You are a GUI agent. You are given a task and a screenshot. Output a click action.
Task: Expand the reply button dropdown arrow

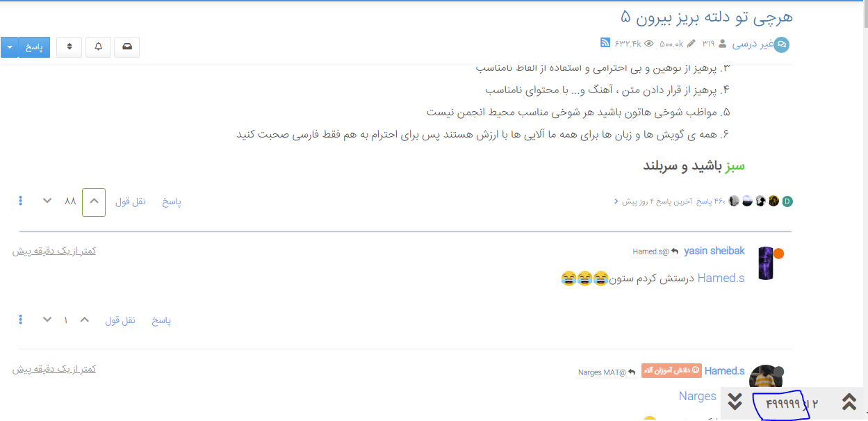(x=9, y=47)
